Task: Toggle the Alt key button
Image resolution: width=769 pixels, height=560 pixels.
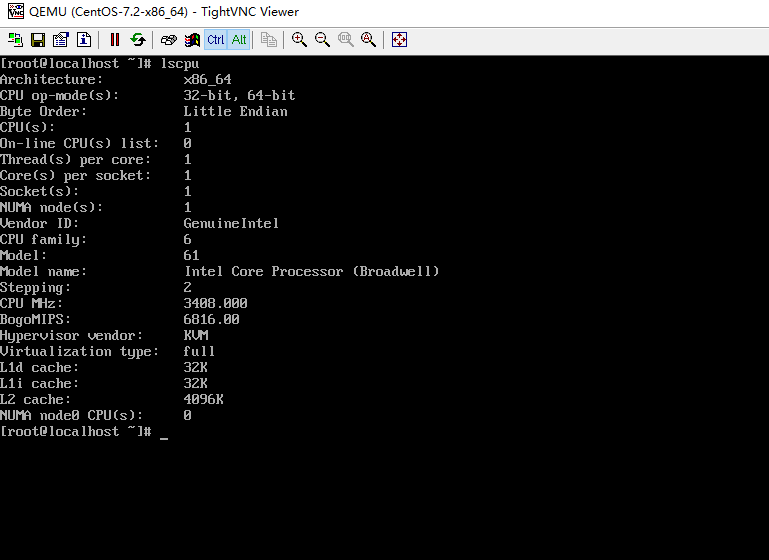Action: click(x=239, y=40)
